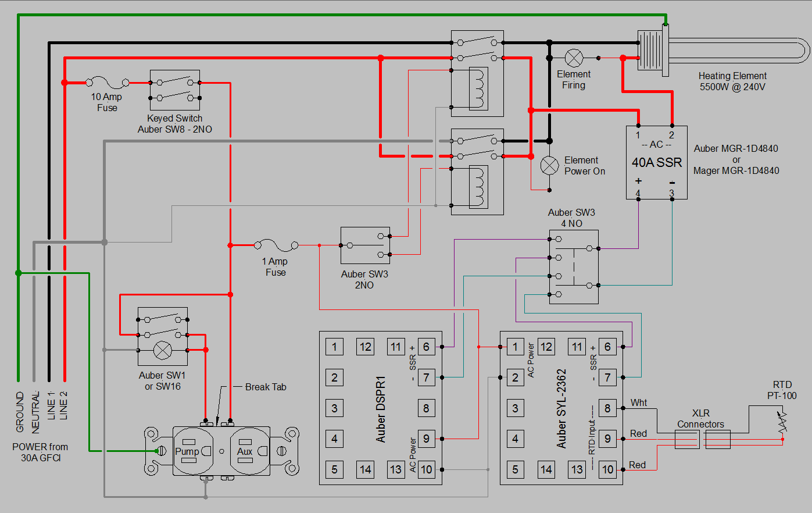The image size is (812, 513).
Task: Click the 'Element Firing' text
Action: point(574,80)
